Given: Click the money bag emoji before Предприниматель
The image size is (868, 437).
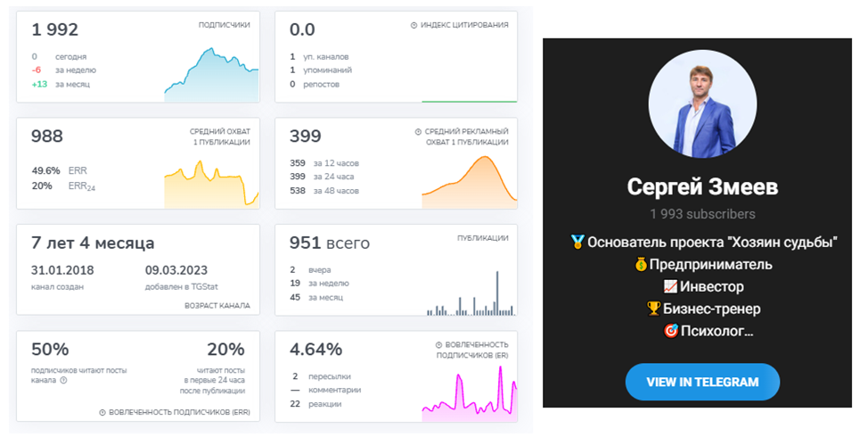Looking at the screenshot, I should [641, 264].
